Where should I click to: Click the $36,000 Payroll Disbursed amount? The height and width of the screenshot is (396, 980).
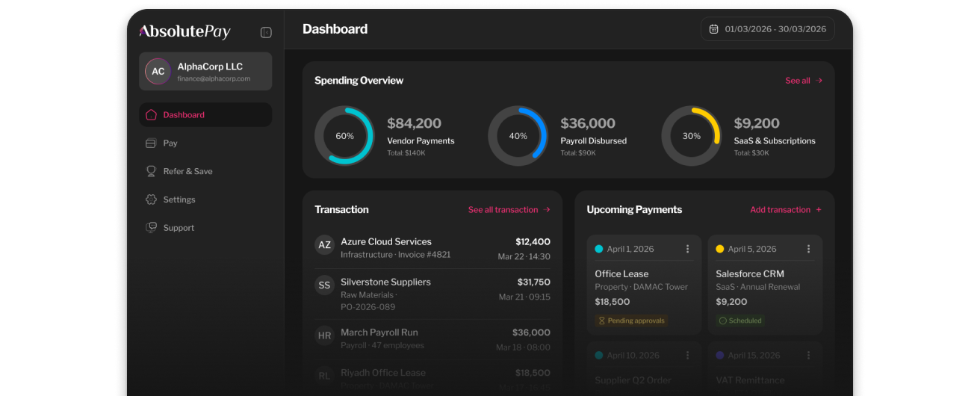pos(588,123)
